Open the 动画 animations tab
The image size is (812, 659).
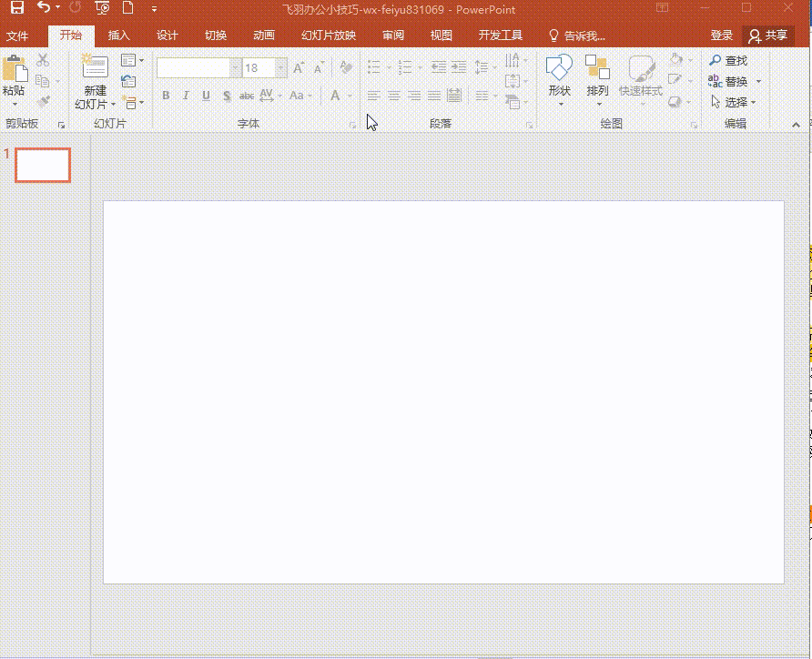[x=264, y=35]
